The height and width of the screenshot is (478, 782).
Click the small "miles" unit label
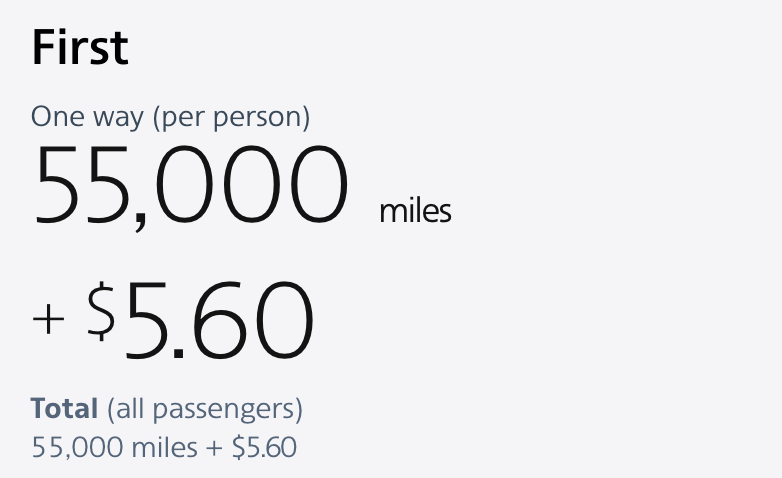(415, 211)
